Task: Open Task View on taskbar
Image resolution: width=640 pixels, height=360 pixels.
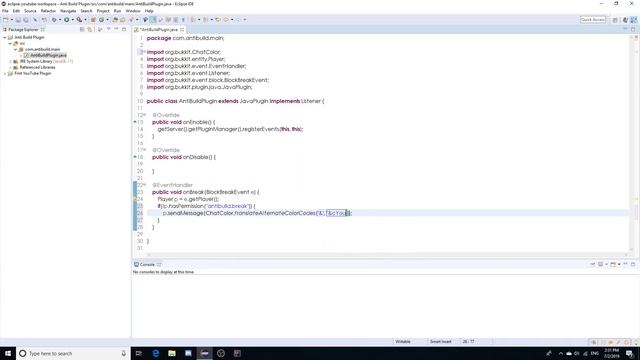Action: pos(139,353)
